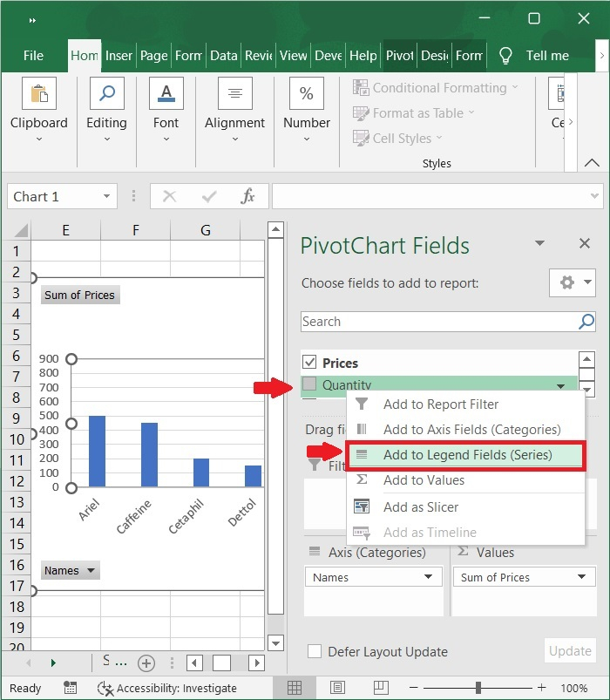Open the Font group icon
Screen dimensions: 610x700
point(166,93)
